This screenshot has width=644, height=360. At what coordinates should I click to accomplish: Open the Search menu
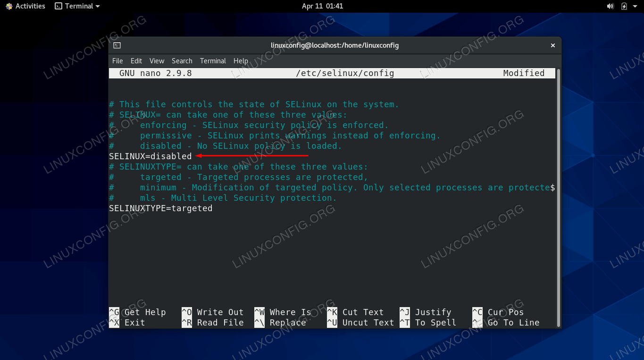click(182, 61)
